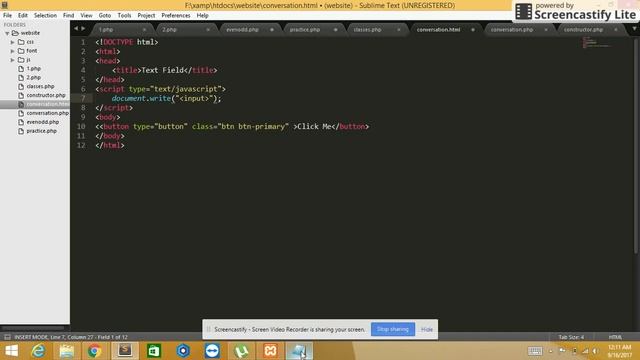Open the Help menu

[202, 16]
